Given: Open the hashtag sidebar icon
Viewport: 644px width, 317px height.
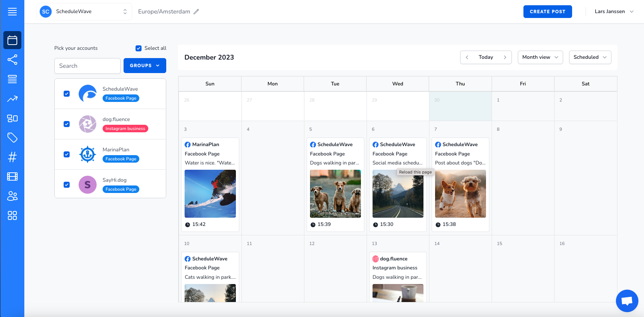Looking at the screenshot, I should [12, 157].
